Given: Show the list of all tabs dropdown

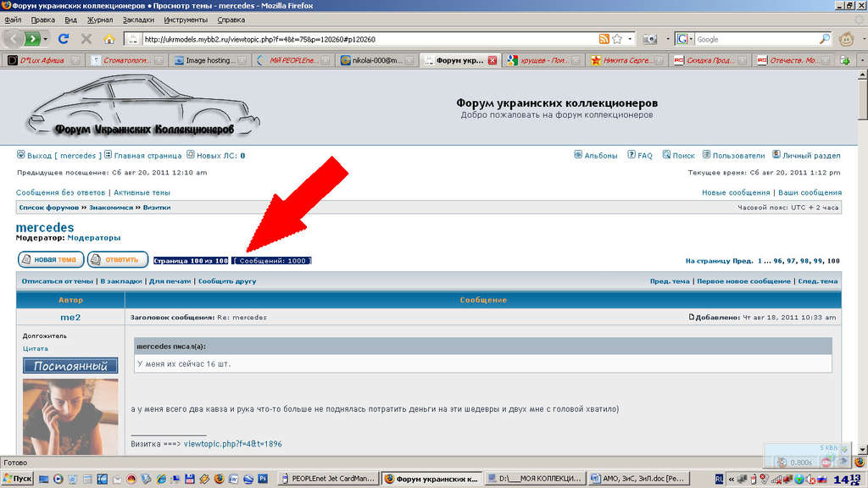Looking at the screenshot, I should click(862, 60).
